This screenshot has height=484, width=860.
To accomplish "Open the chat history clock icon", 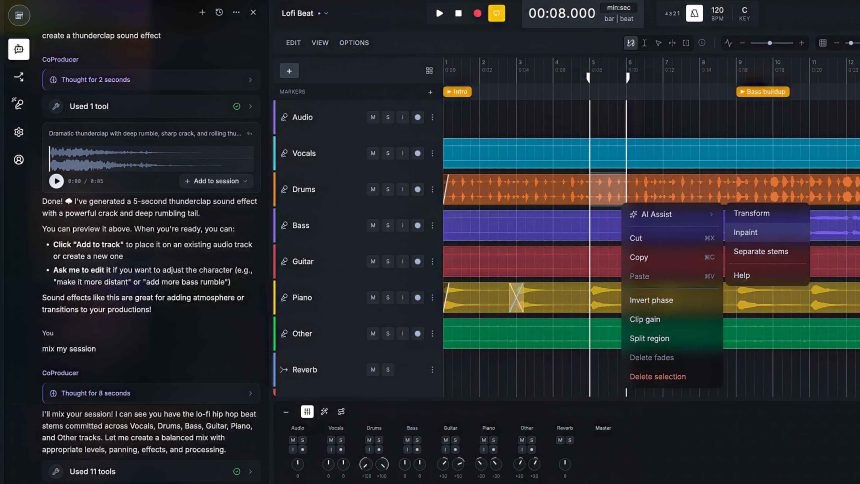I will pyautogui.click(x=219, y=12).
